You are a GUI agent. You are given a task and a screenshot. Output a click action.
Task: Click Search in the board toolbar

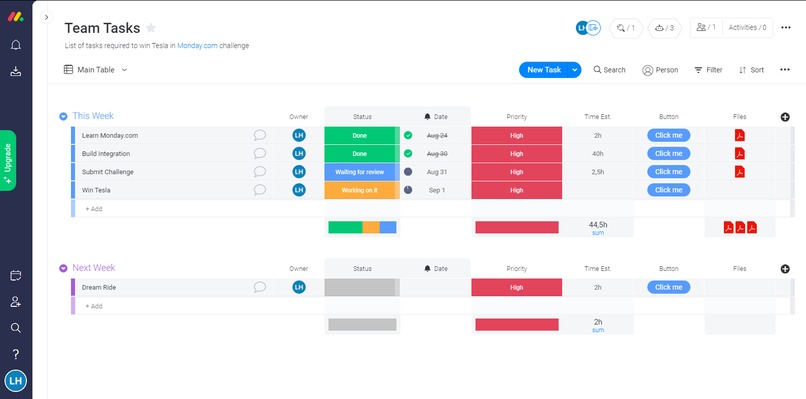(609, 70)
